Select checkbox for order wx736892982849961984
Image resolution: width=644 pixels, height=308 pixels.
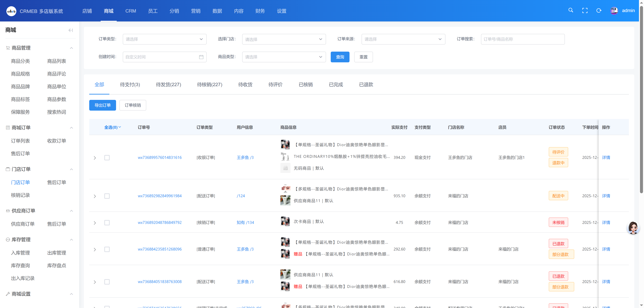tap(107, 196)
